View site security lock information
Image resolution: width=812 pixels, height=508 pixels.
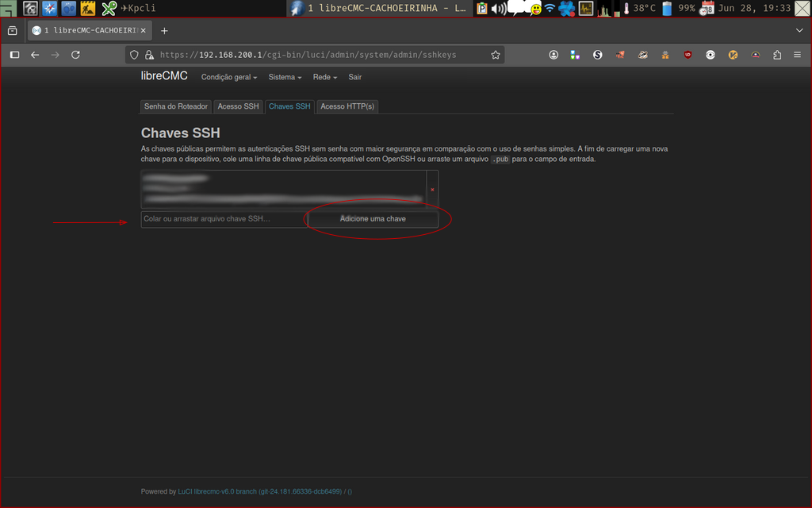pyautogui.click(x=149, y=55)
